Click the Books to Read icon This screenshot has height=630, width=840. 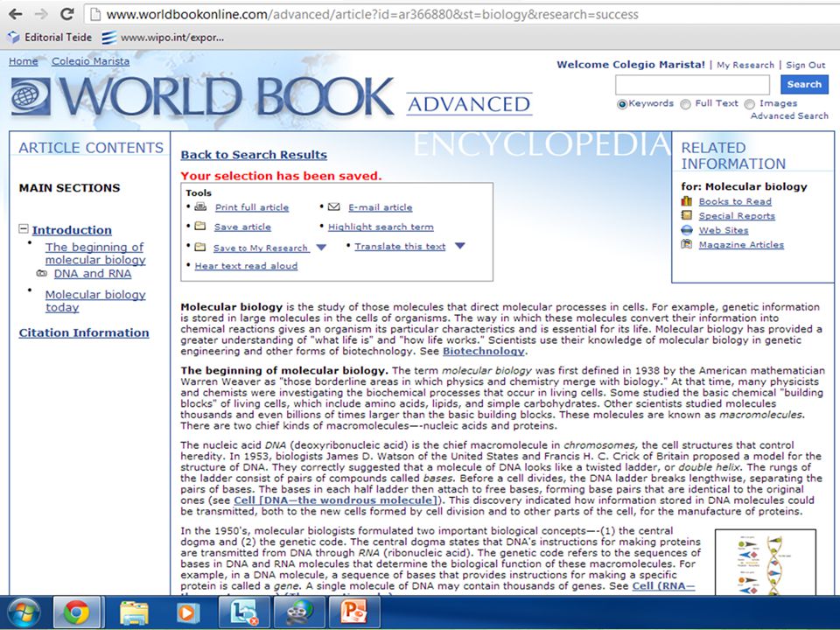coord(687,201)
